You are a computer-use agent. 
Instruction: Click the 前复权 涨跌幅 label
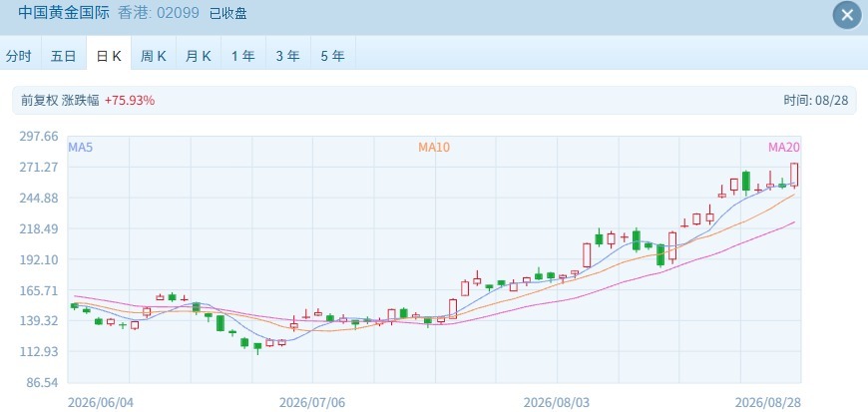pos(60,100)
